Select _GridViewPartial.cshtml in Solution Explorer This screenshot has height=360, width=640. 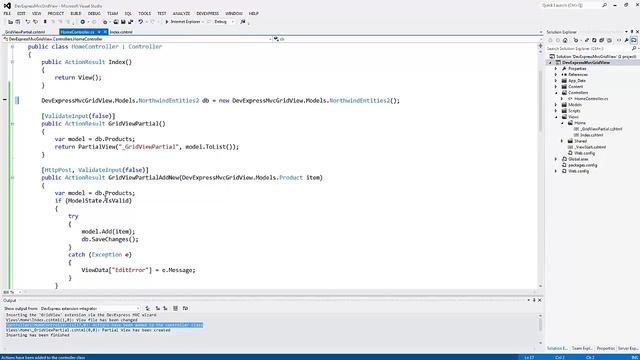coord(601,129)
